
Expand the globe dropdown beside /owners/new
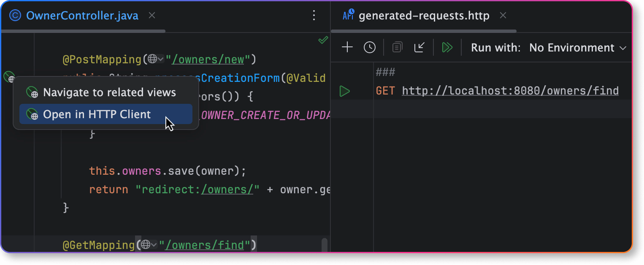156,59
